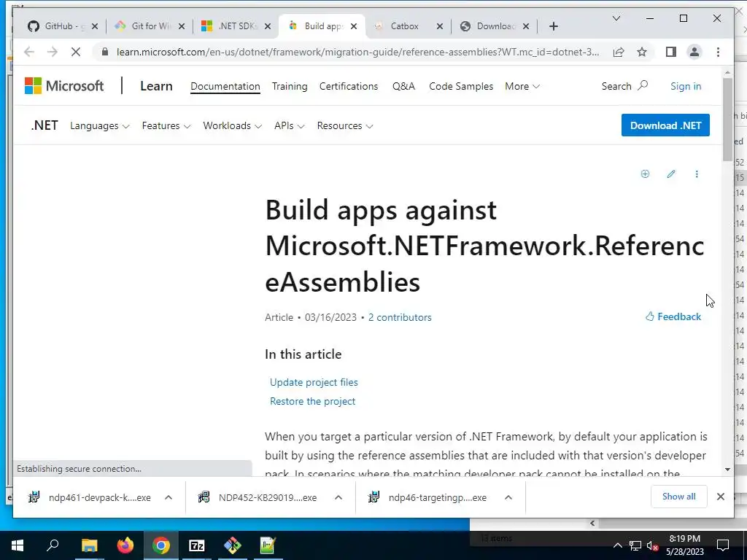The width and height of the screenshot is (747, 560).
Task: Open NDP452-KB29019 download options arrow
Action: coord(338,497)
